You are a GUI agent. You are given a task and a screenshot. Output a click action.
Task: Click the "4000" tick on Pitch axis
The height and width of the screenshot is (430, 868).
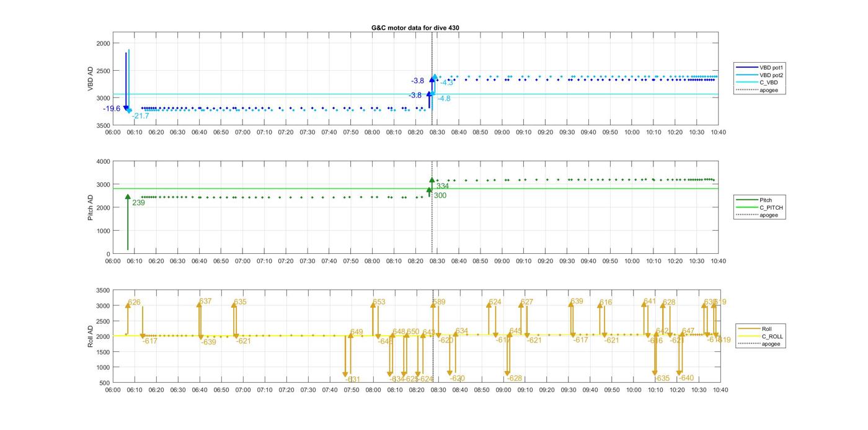(x=103, y=161)
